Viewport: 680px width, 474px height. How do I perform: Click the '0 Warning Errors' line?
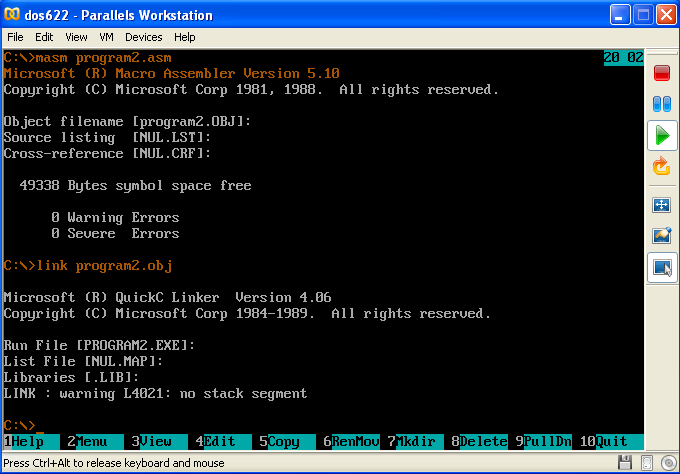[115, 217]
